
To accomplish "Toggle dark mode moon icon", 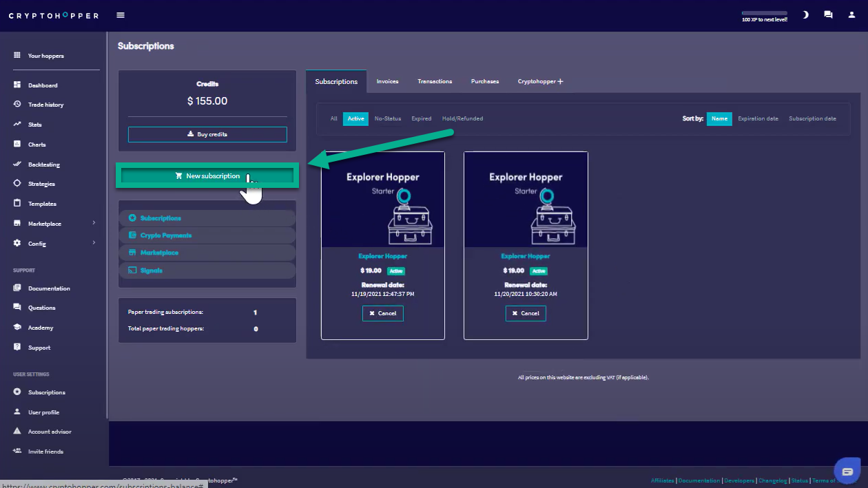I will (x=805, y=14).
